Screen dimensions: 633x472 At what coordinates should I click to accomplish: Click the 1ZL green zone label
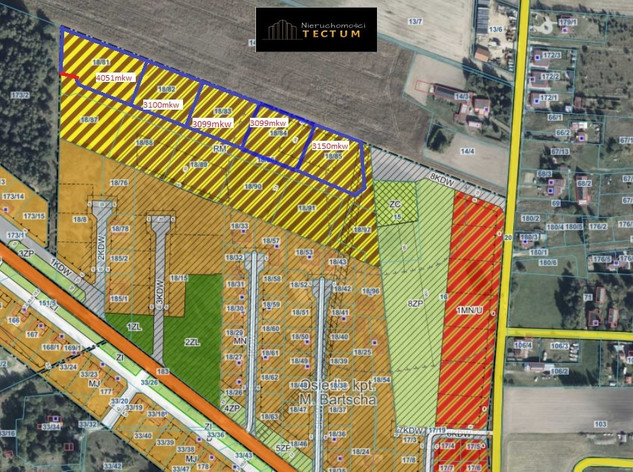click(x=136, y=326)
